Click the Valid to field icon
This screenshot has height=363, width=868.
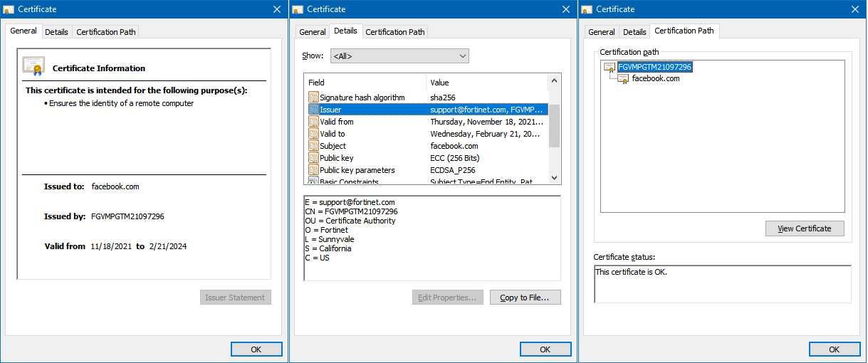pos(313,134)
